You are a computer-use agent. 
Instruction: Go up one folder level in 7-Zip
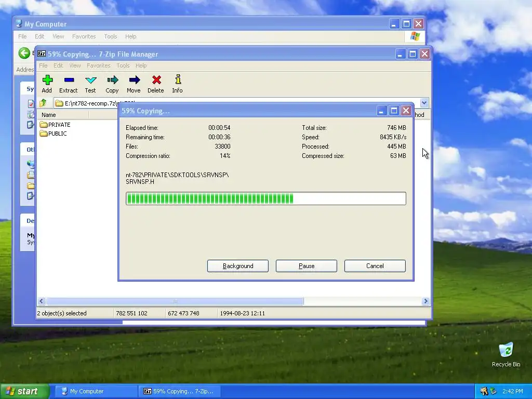(x=44, y=103)
